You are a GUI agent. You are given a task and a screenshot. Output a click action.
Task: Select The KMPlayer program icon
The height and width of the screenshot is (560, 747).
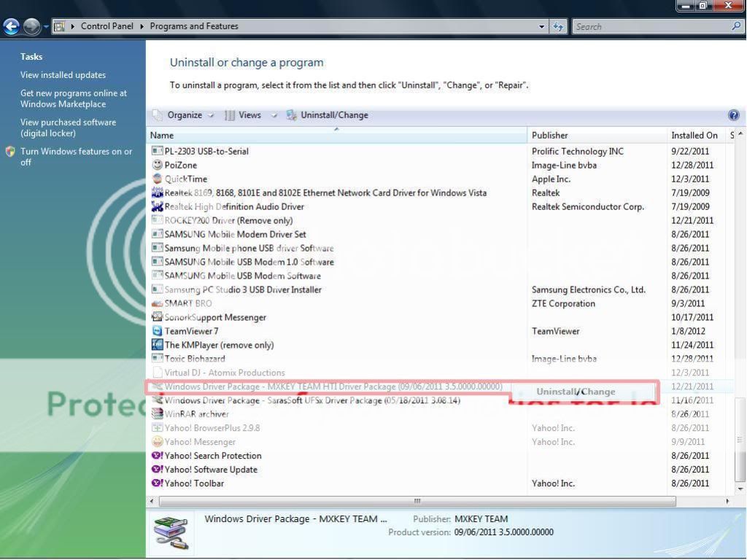point(157,344)
